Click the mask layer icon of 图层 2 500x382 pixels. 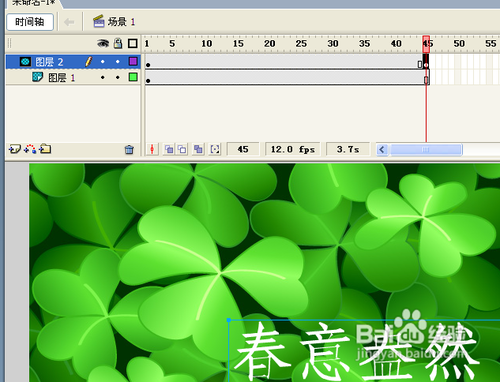click(x=25, y=62)
